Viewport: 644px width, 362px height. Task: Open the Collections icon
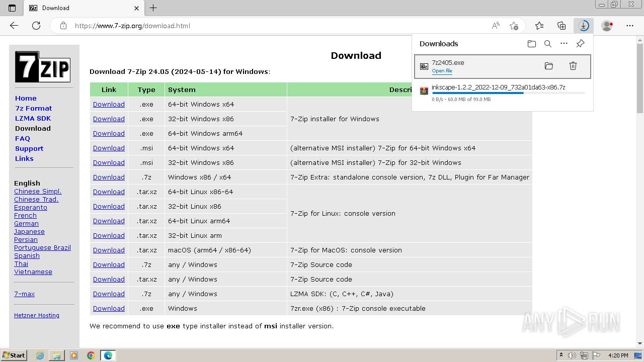[x=561, y=26]
